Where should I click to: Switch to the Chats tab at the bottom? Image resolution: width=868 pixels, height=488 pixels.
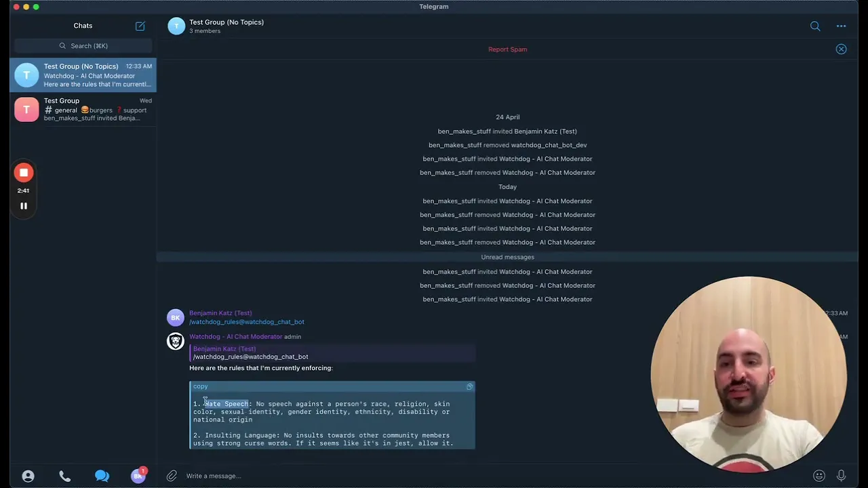click(x=102, y=476)
